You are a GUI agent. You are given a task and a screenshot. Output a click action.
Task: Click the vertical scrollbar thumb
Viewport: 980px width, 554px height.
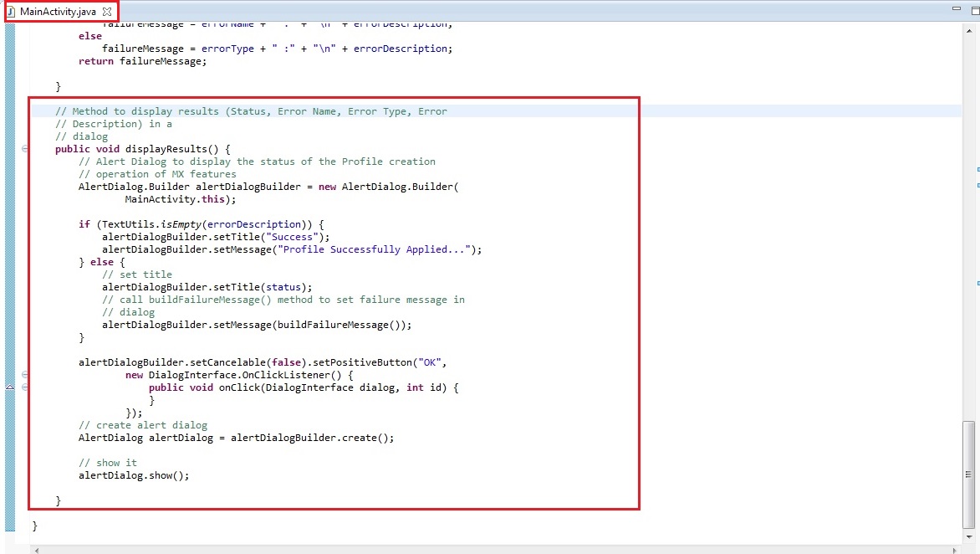tap(968, 473)
